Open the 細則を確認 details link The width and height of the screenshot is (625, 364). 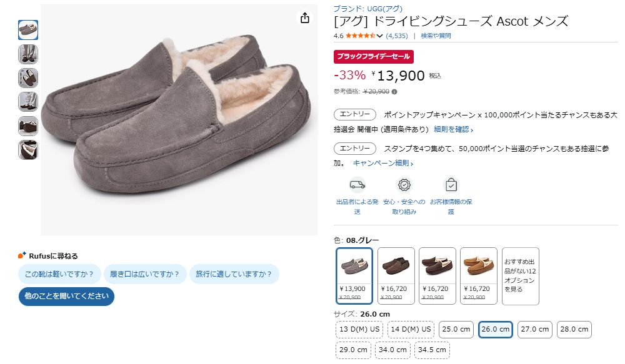coord(453,130)
